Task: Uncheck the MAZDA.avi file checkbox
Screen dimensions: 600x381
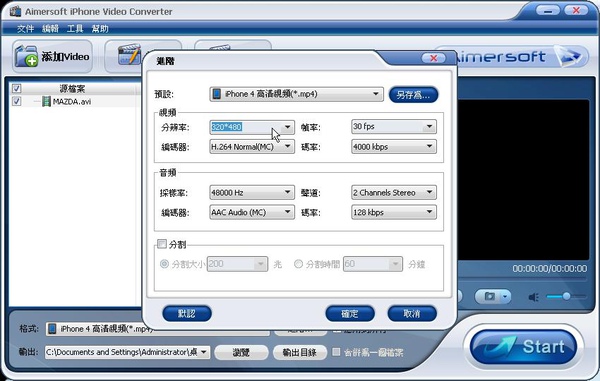Action: (16, 101)
